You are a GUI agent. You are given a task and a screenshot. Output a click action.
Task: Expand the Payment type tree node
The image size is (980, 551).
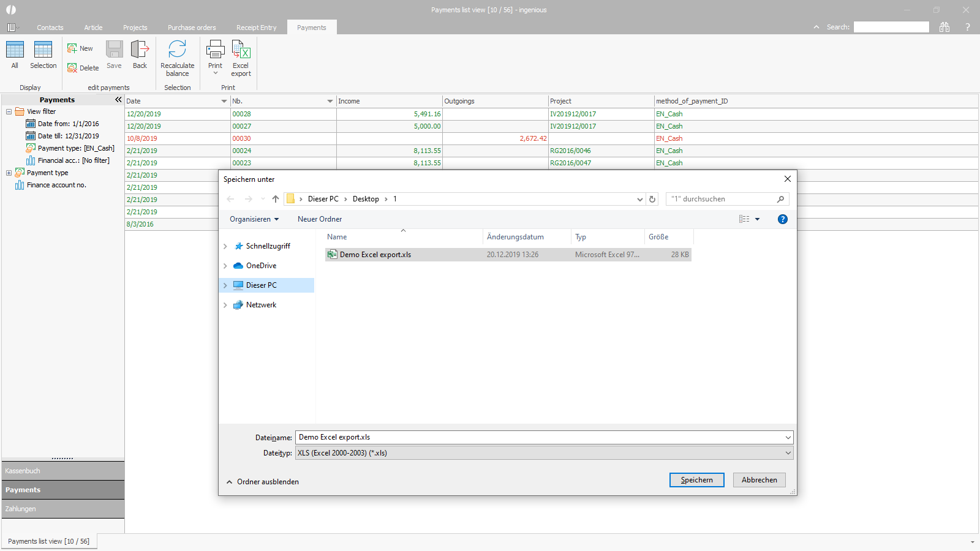click(9, 173)
